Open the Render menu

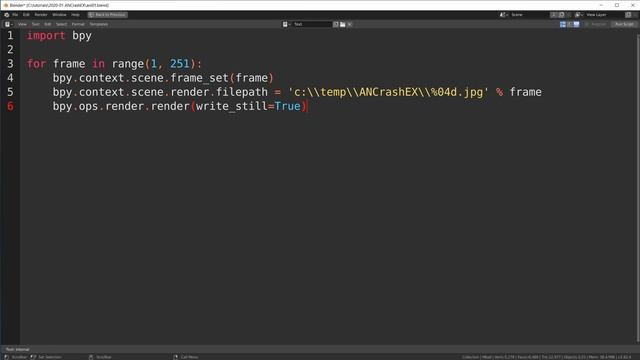[41, 15]
